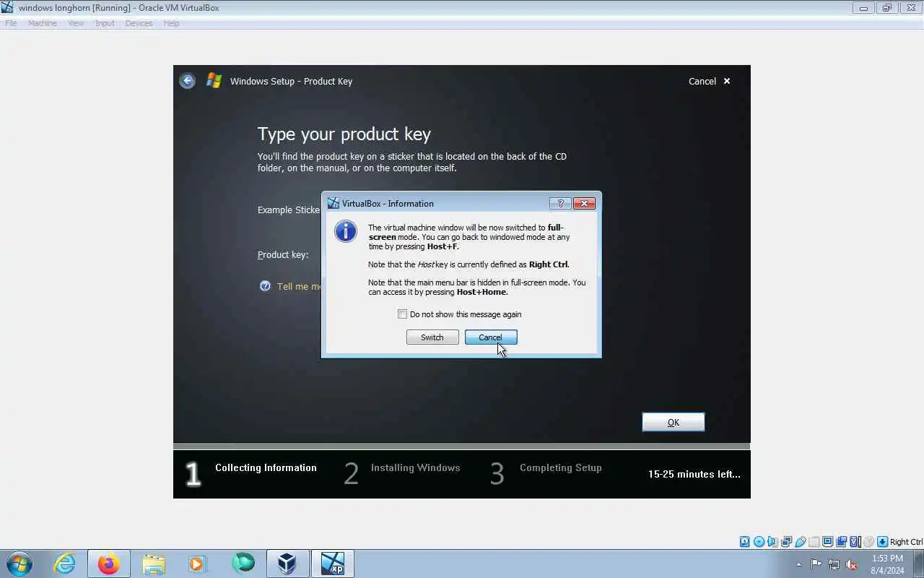Click the 'Right Ctrl' host key text

906,542
